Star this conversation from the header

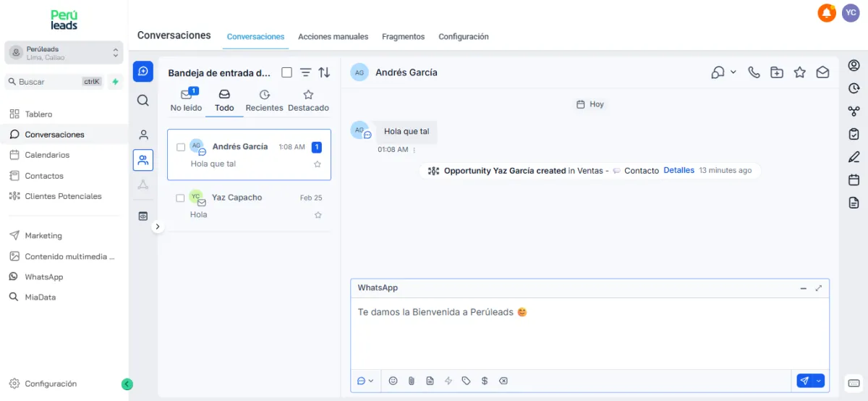pyautogui.click(x=799, y=72)
